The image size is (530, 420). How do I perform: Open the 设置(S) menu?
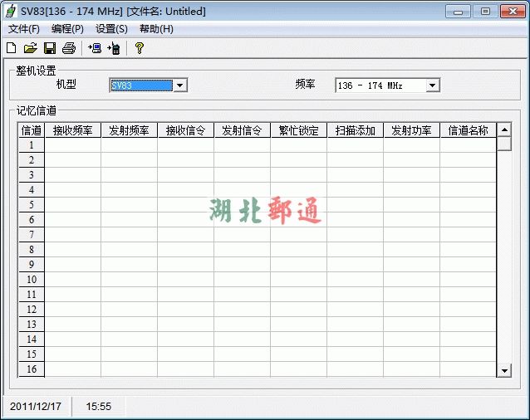coord(111,29)
